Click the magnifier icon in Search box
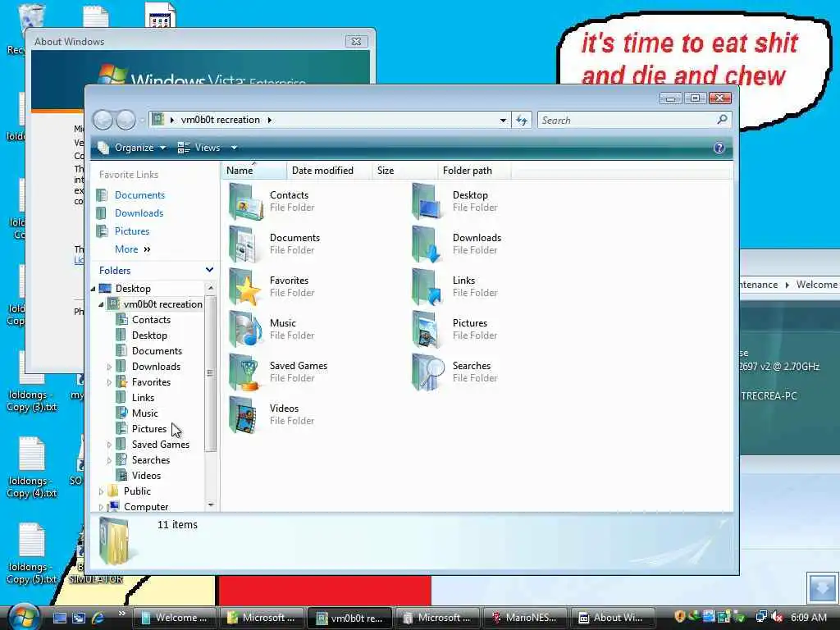Viewport: 840px width, 630px height. coord(722,120)
